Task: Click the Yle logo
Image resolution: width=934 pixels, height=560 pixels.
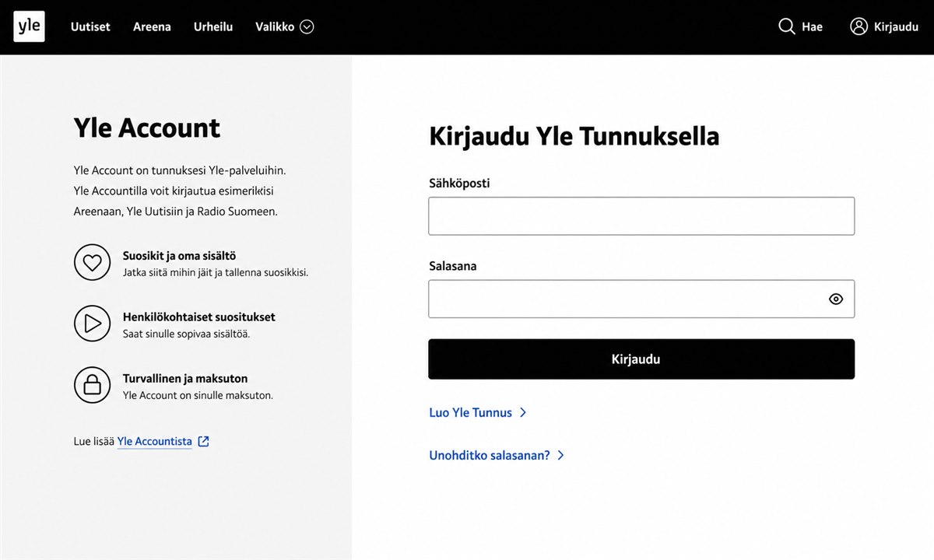Action: point(30,26)
